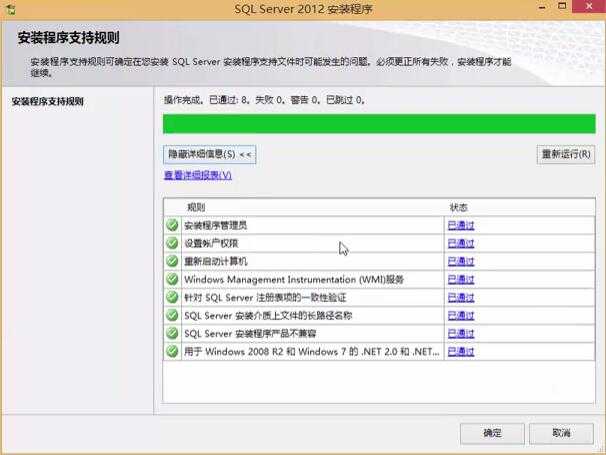This screenshot has height=455, width=606.
Task: Select SQL Server 安装程序产品不兼容 text
Action: [x=250, y=334]
